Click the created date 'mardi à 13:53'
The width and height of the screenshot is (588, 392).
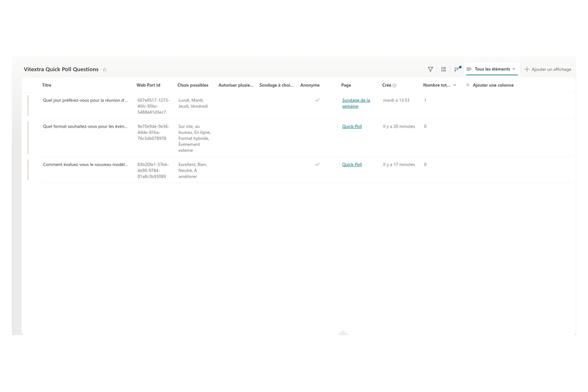click(396, 100)
